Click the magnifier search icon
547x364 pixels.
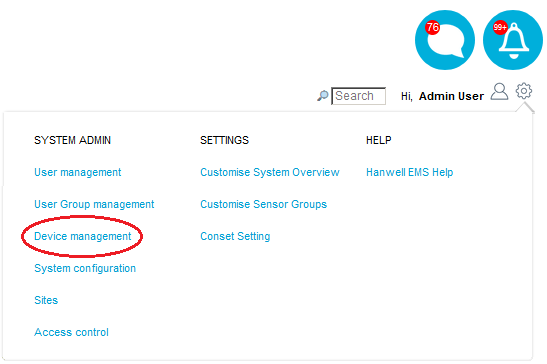(x=323, y=96)
